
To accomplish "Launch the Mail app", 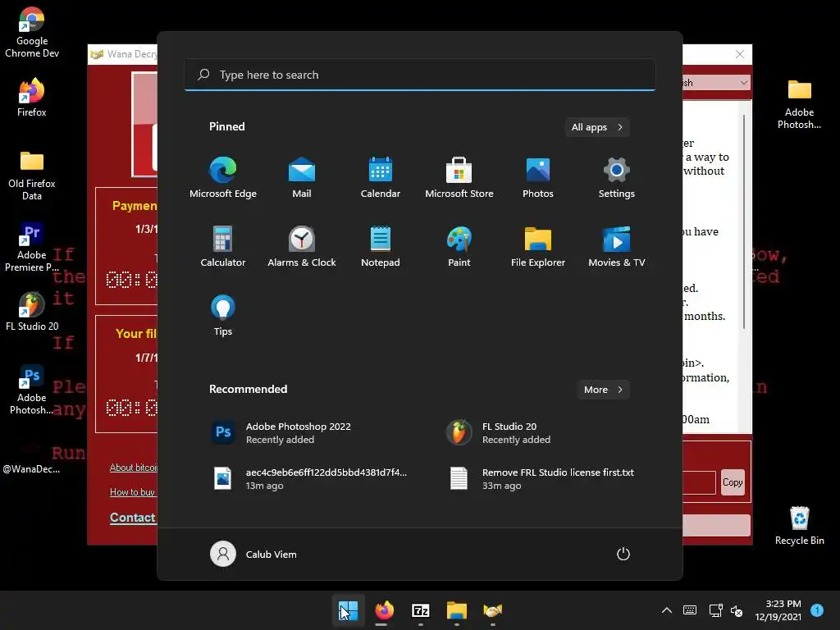I will pos(302,178).
